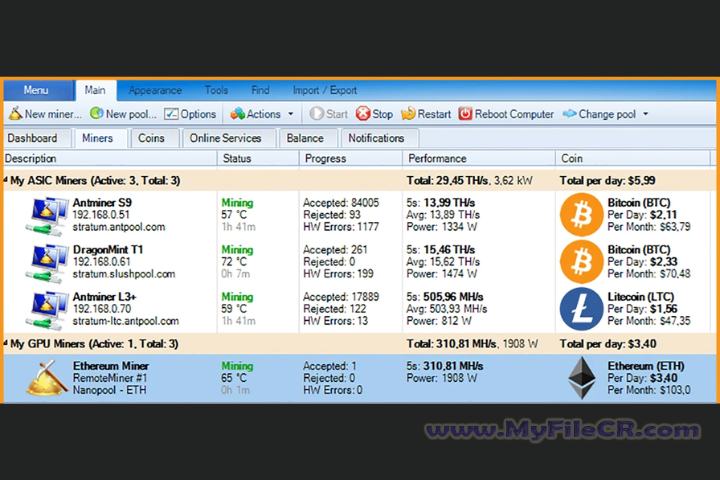This screenshot has width=720, height=480.
Task: Switch to the Appearance ribbon tab
Action: point(155,90)
